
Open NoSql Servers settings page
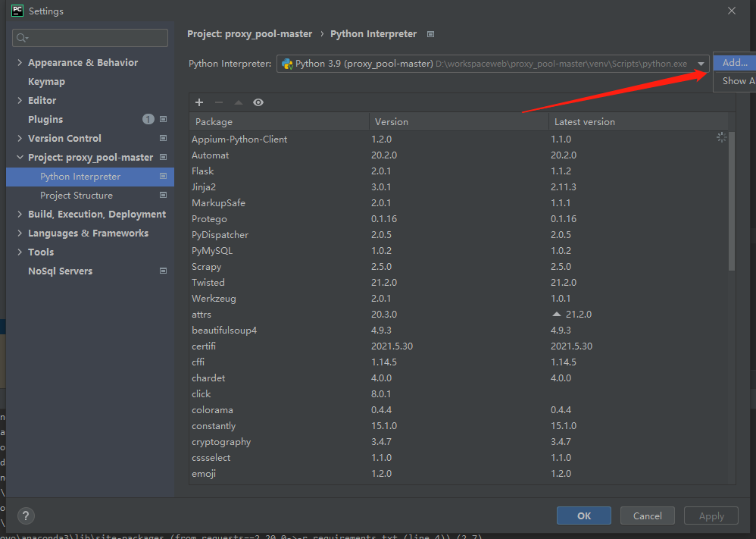click(61, 271)
